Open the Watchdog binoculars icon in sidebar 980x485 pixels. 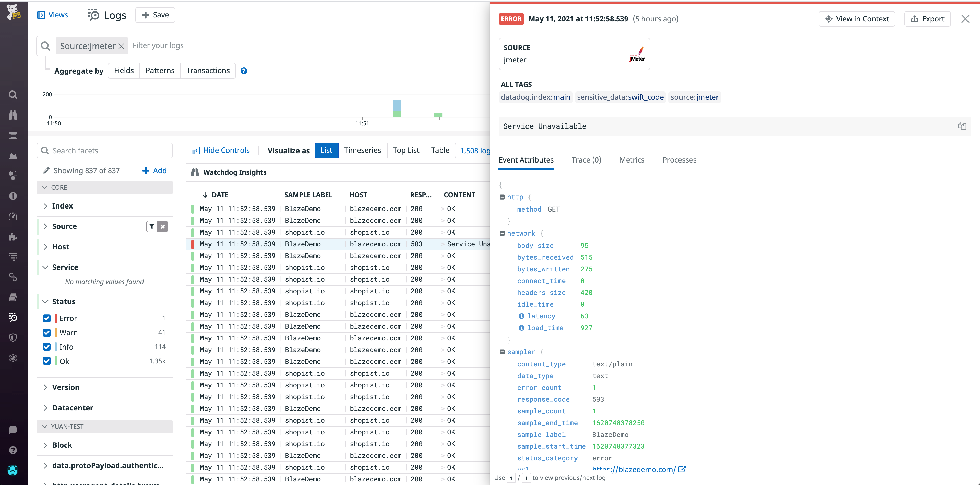point(13,115)
